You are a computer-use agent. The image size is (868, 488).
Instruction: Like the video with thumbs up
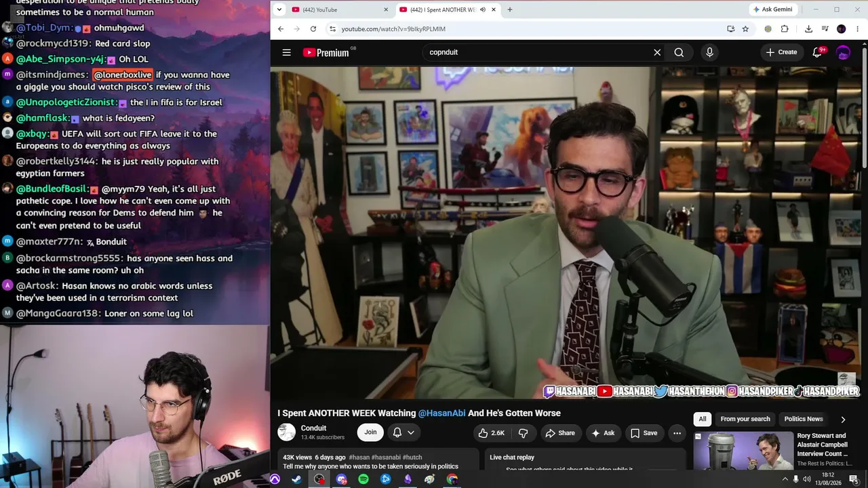pos(492,433)
